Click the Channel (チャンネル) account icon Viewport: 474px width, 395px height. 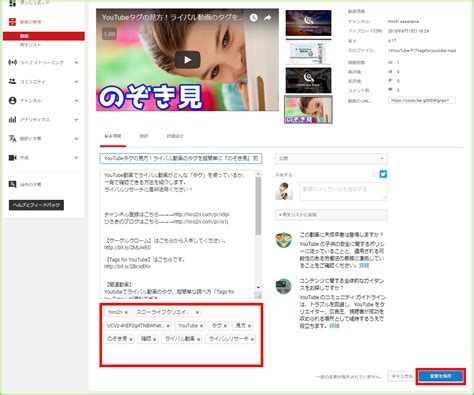pyautogui.click(x=12, y=100)
